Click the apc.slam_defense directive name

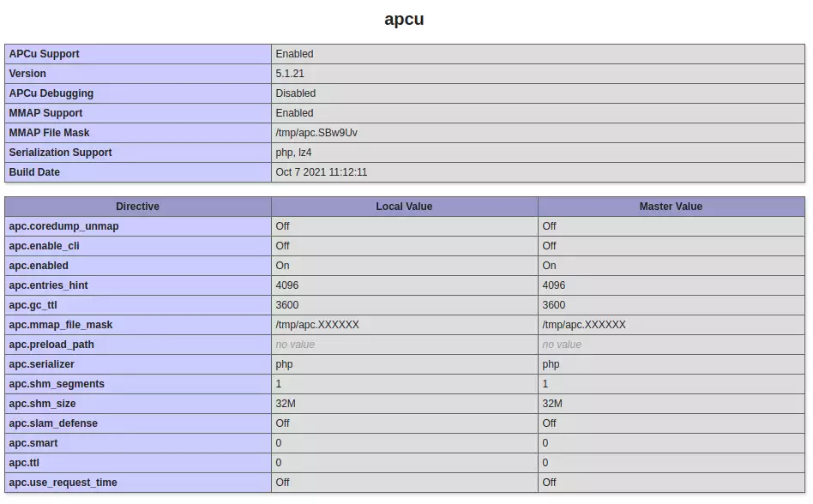pyautogui.click(x=53, y=423)
